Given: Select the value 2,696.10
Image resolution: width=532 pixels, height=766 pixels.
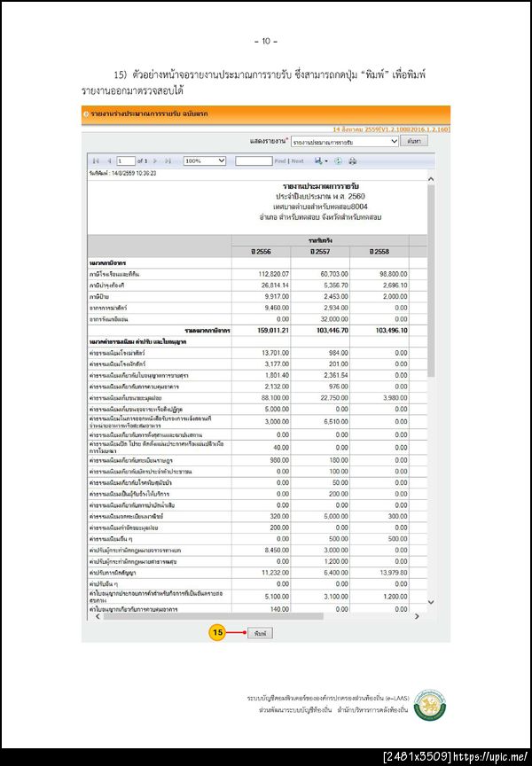Looking at the screenshot, I should 395,285.
